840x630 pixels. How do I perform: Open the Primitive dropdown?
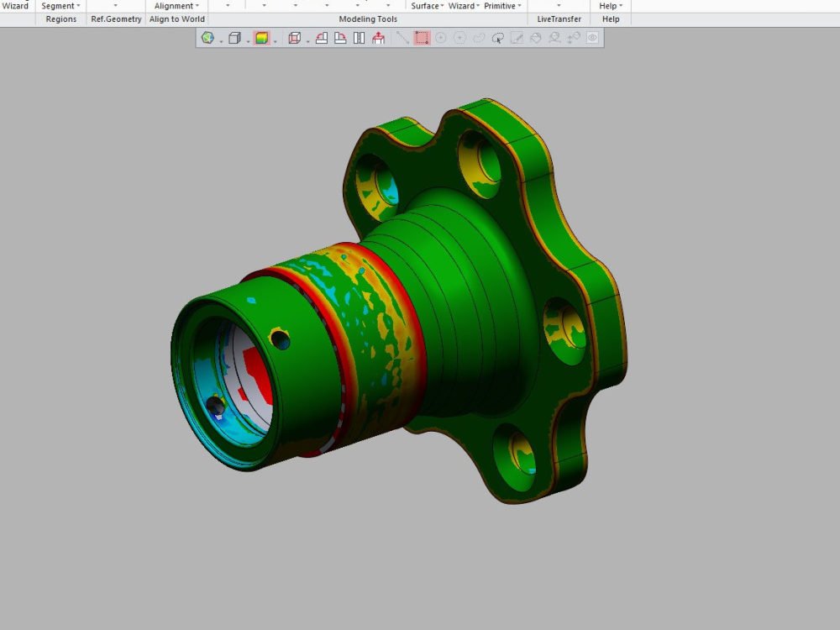tap(502, 6)
